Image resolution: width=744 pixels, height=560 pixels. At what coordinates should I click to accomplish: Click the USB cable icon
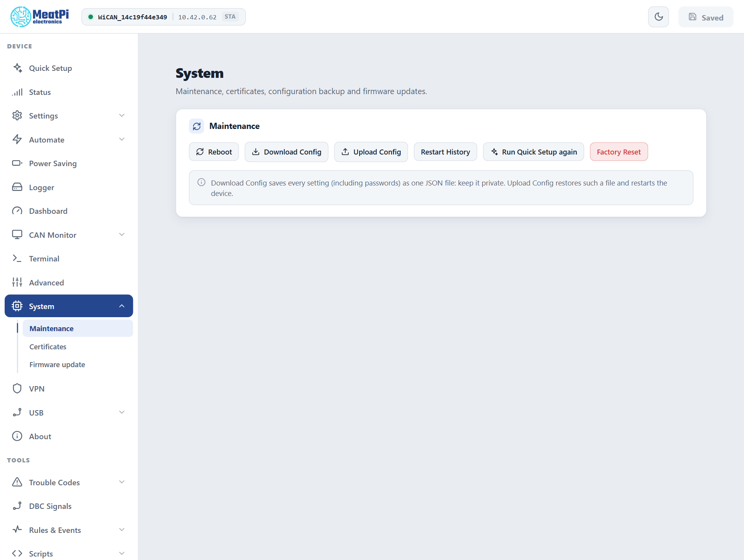coord(17,412)
